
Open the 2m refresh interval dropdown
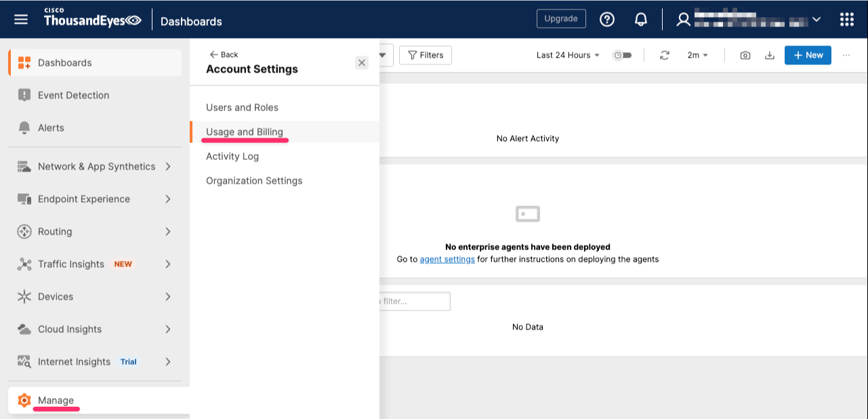coord(697,56)
